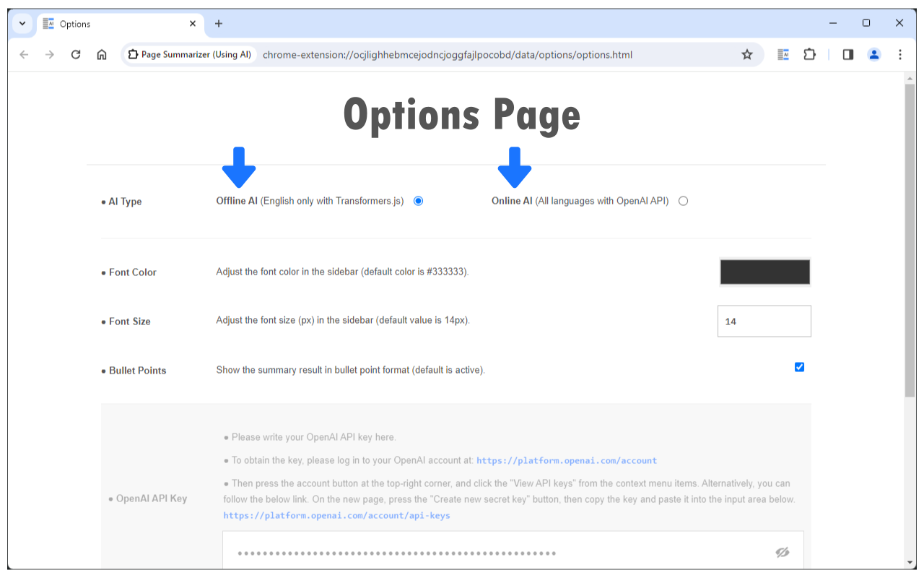The image size is (924, 578).
Task: Open the platform.openai.com/account link
Action: coord(567,460)
